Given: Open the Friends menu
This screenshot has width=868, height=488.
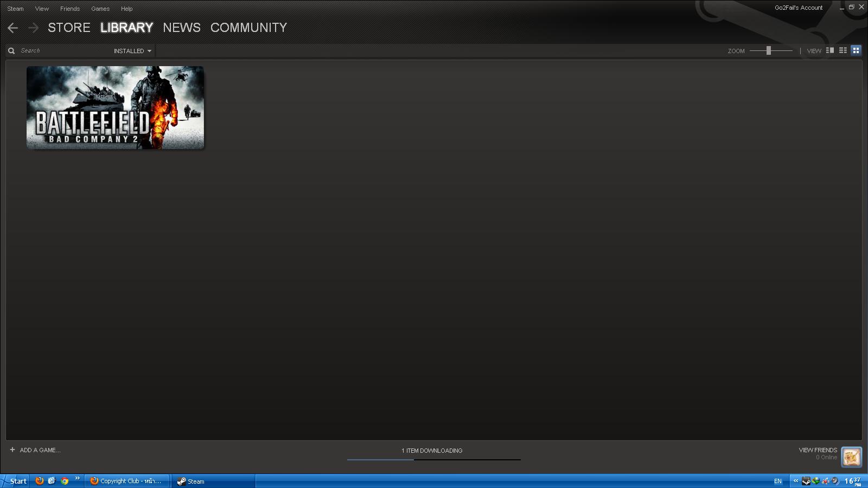Looking at the screenshot, I should click(70, 9).
